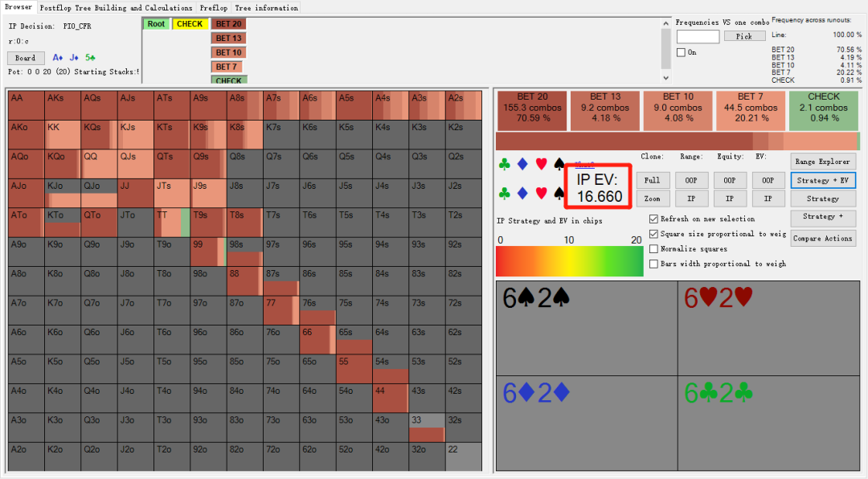Open the 6♣2♣ combo panel
This screenshot has height=479, width=868.
pos(769,423)
